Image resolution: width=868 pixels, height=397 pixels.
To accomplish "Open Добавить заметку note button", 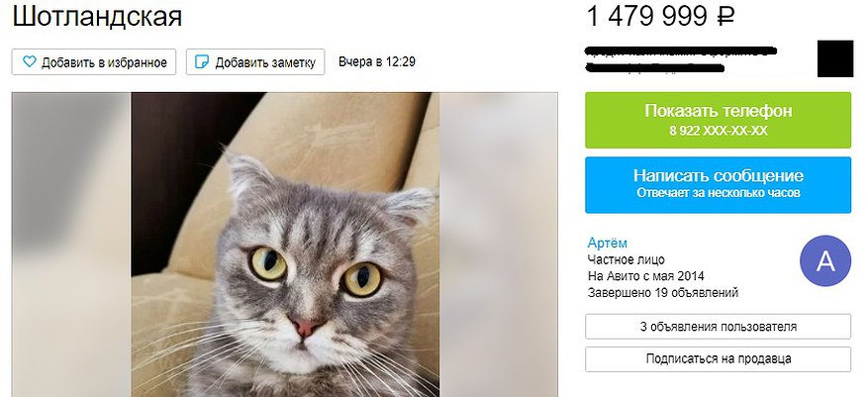I will [255, 62].
